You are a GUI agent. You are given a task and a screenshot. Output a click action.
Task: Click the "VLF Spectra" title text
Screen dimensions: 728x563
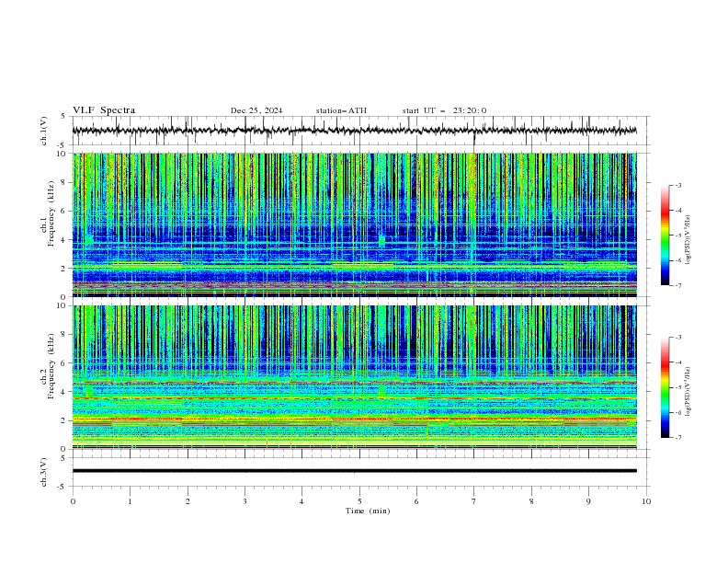pos(104,110)
